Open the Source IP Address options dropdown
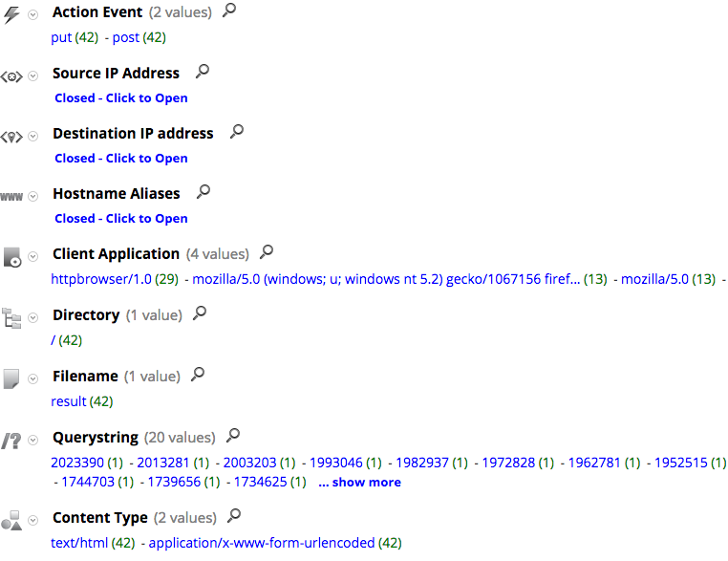Screen dimensions: 728x561 (33, 76)
